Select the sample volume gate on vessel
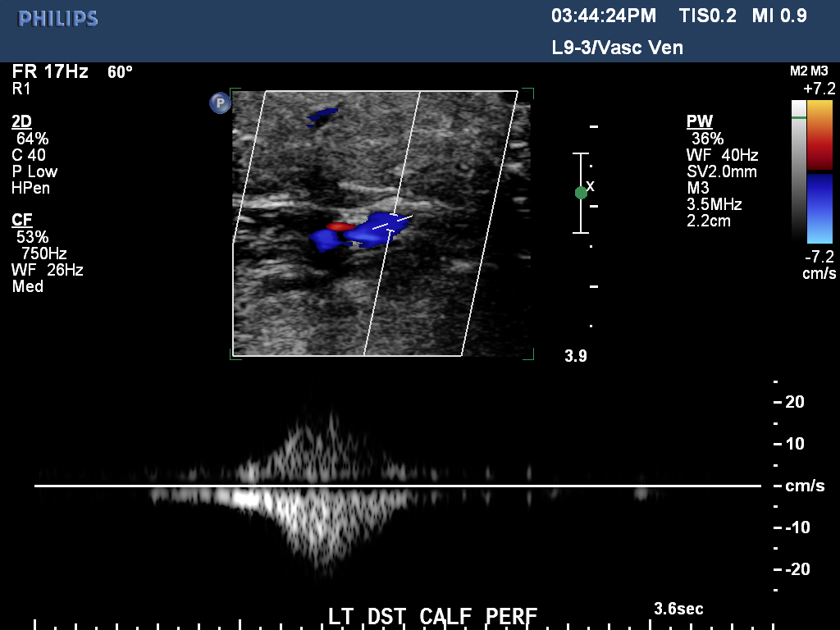This screenshot has height=630, width=840. point(391,221)
